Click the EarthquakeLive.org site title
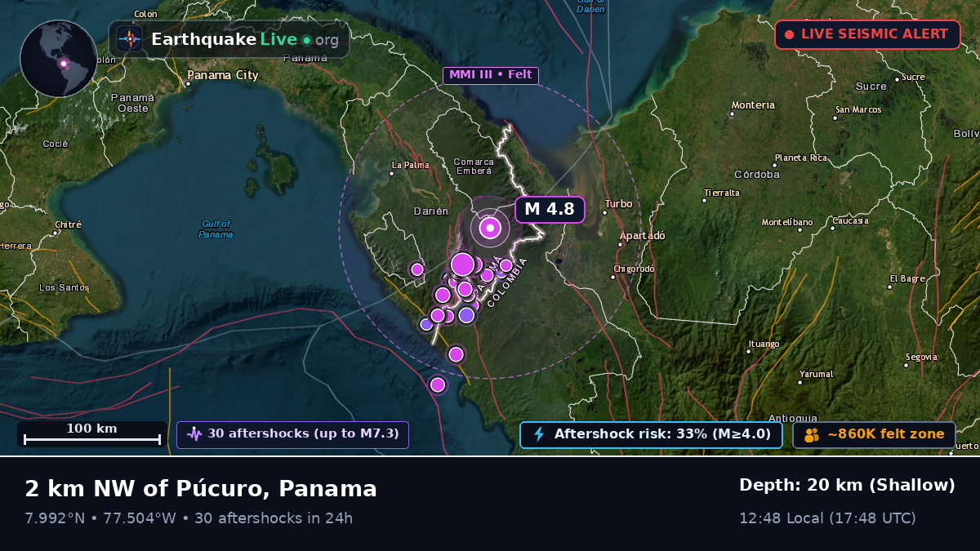980x551 pixels. click(x=245, y=40)
